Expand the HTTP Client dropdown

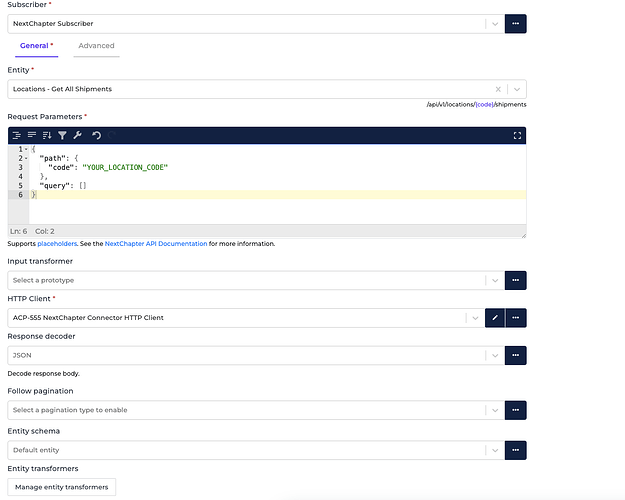click(x=475, y=318)
